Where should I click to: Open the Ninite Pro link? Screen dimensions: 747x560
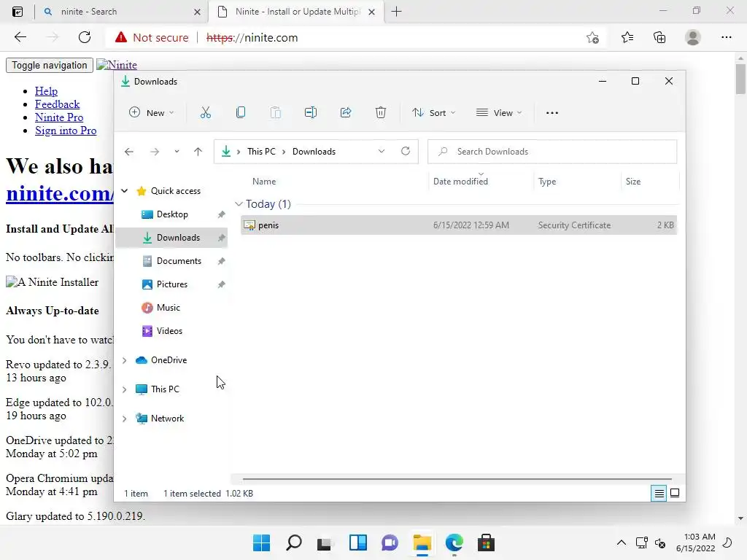59,117
